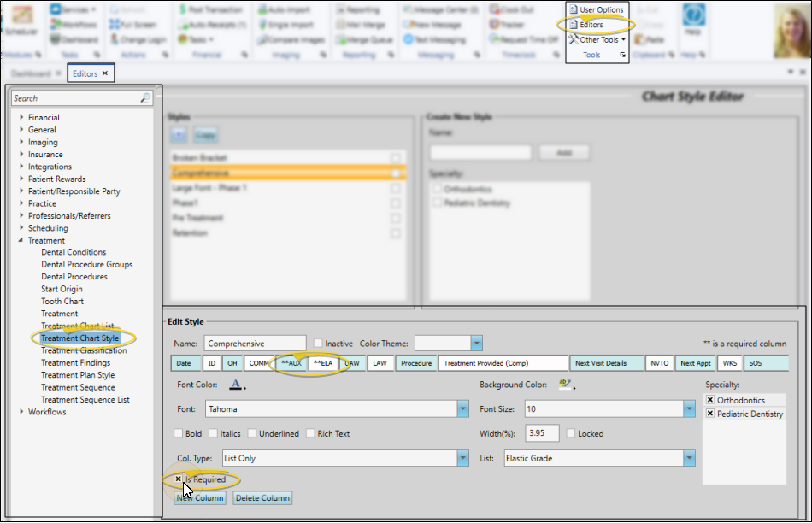Open the Other Tools dropdown menu

(598, 39)
